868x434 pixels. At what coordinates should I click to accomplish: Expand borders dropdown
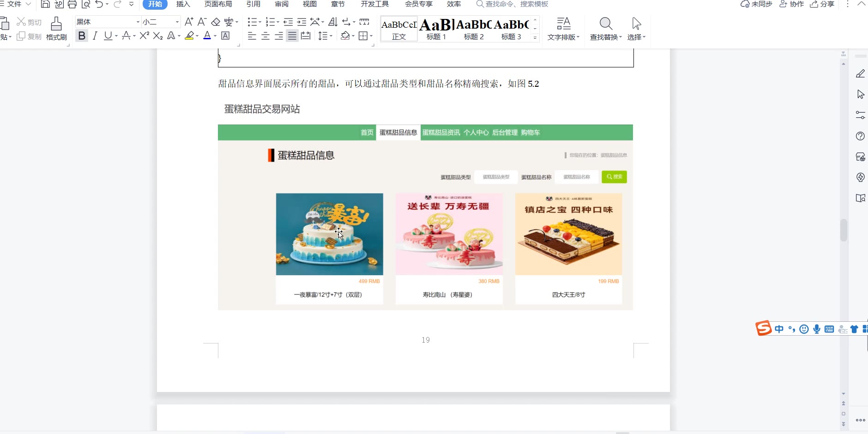(x=371, y=36)
